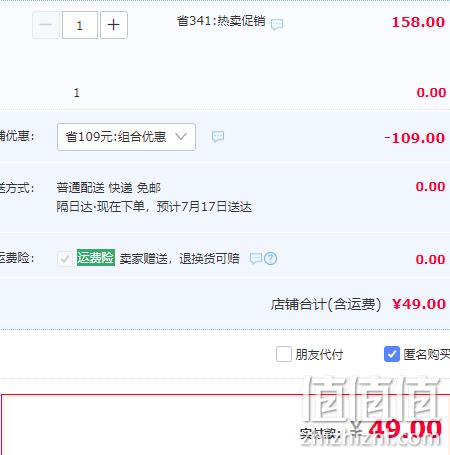This screenshot has height=455, width=450.
Task: Click the 省341:热卖促销 promotion text
Action: 221,21
